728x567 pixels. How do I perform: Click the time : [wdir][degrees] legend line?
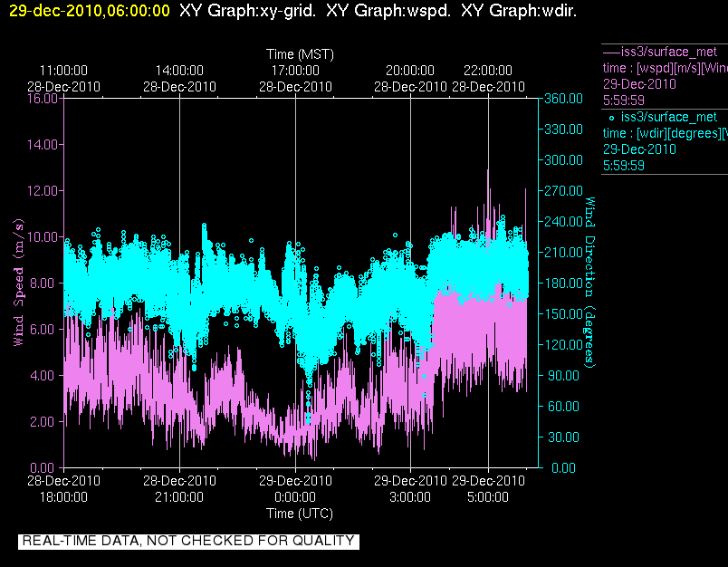665,134
